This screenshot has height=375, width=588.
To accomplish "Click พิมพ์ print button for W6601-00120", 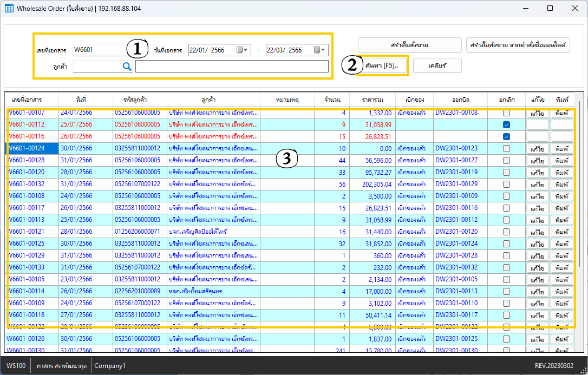I will (x=561, y=173).
